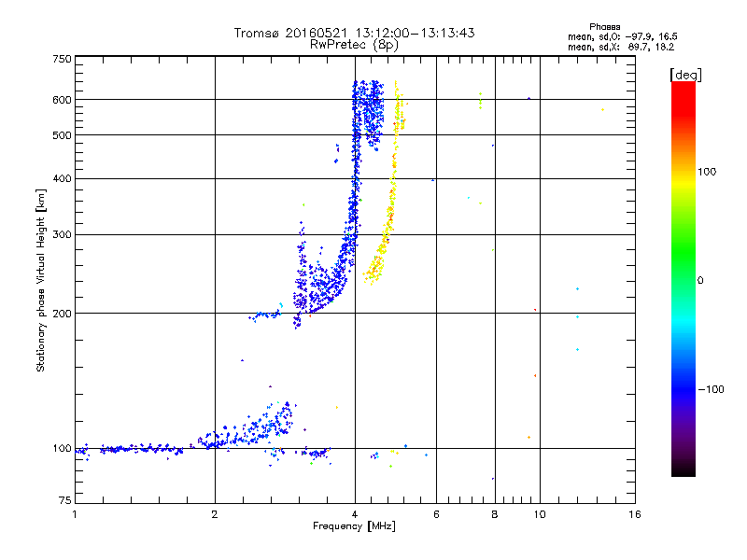Viewport: 747px width, 560px height.
Task: Click the '[deg]' colorbar unit label
Action: pos(685,75)
